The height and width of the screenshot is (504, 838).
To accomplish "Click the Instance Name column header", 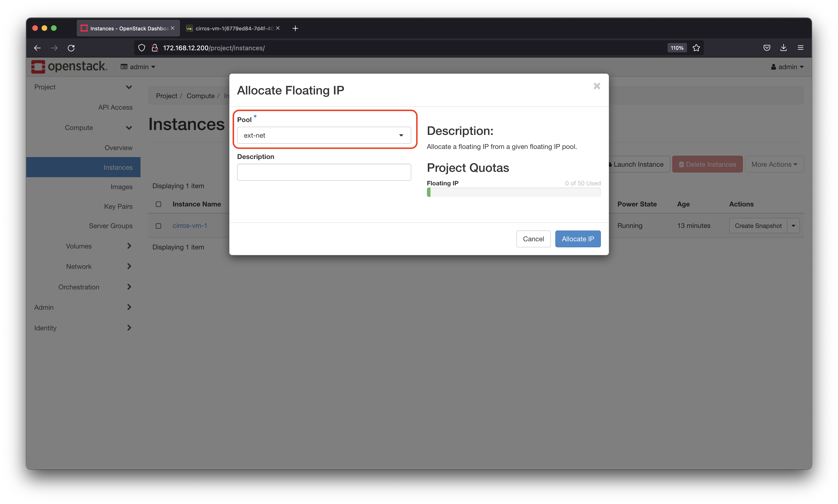I will pos(197,204).
